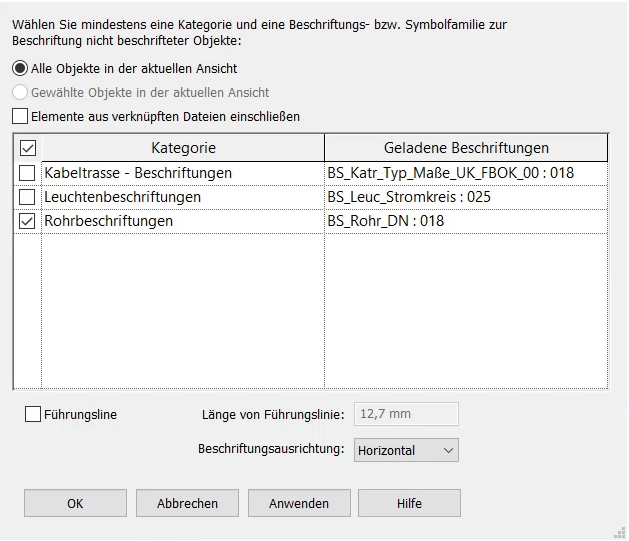Select the Leuchtenbeschriftungen row label
This screenshot has height=541, width=629.
click(x=122, y=197)
